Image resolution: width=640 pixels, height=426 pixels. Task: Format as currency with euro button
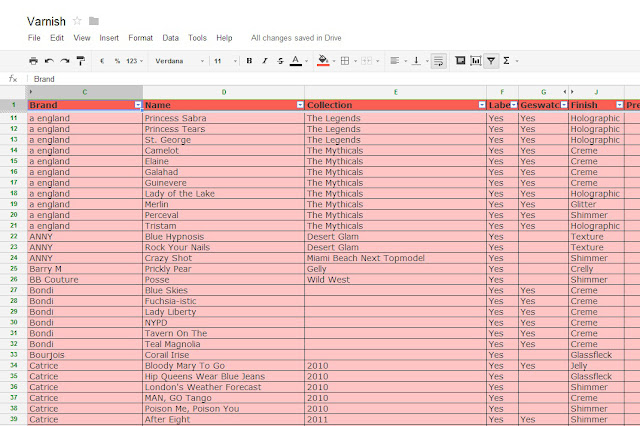click(x=102, y=61)
